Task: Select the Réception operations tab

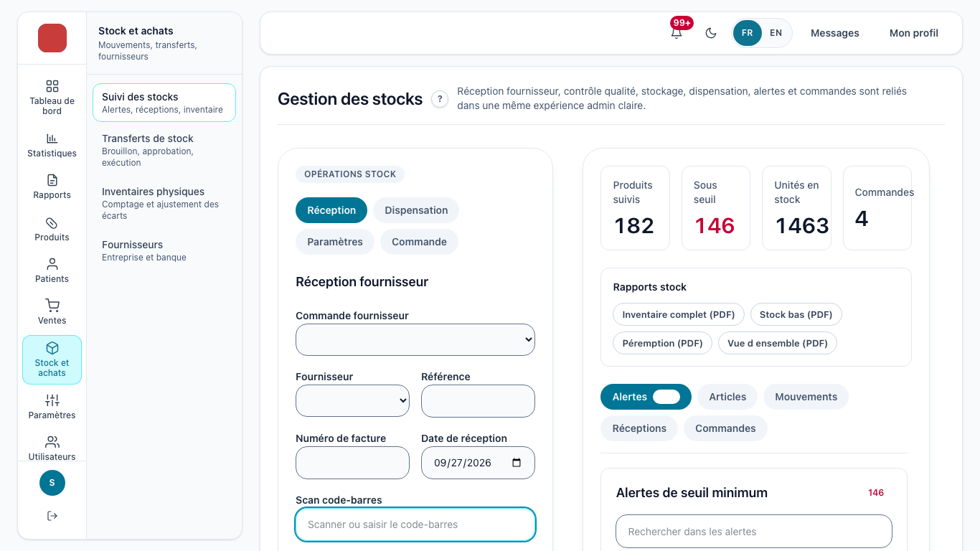Action: tap(331, 210)
